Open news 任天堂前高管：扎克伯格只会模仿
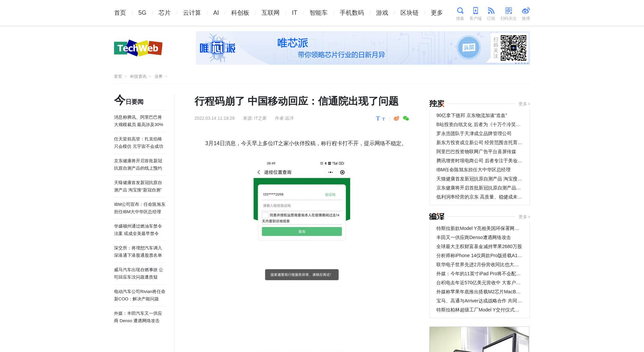 point(139,143)
